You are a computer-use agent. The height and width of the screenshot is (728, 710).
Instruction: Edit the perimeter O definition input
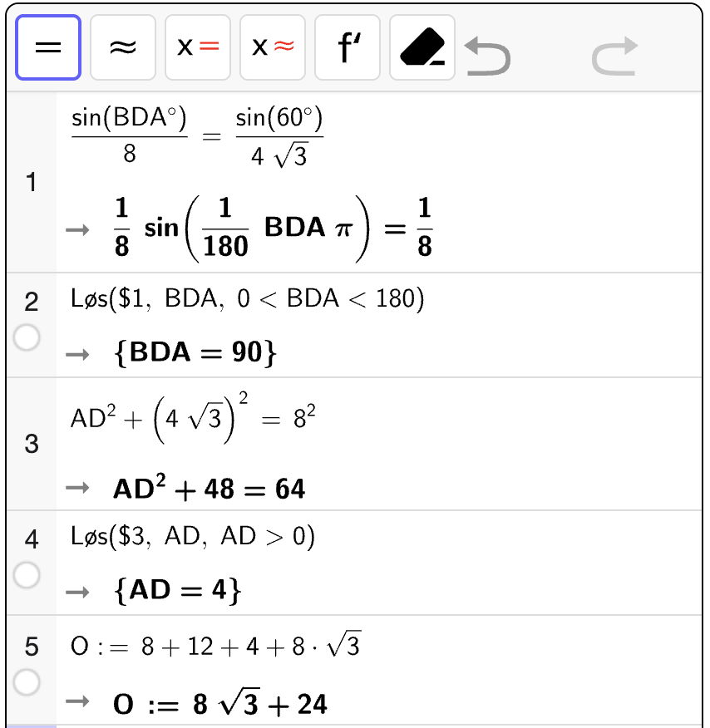pos(215,646)
